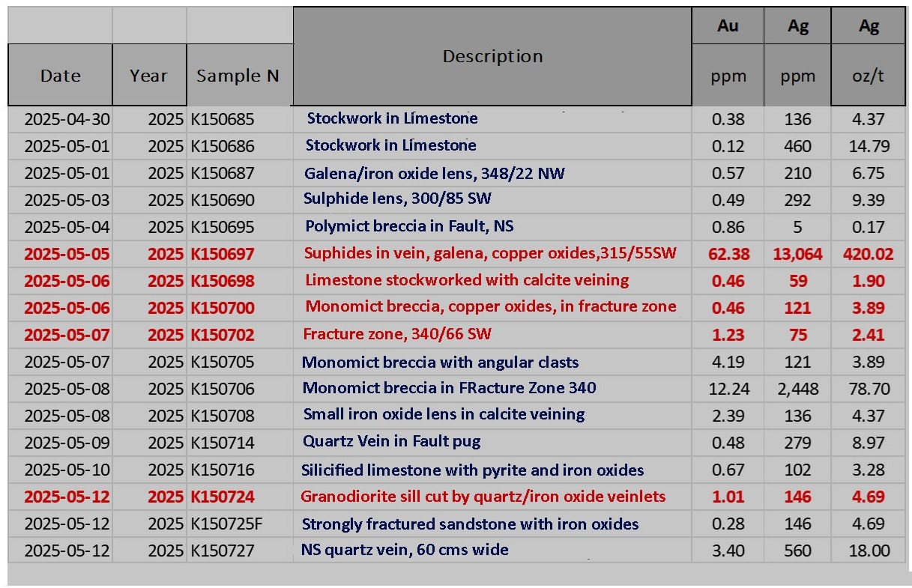Click the 62.38 Au value cell
912x588 pixels.
728,254
